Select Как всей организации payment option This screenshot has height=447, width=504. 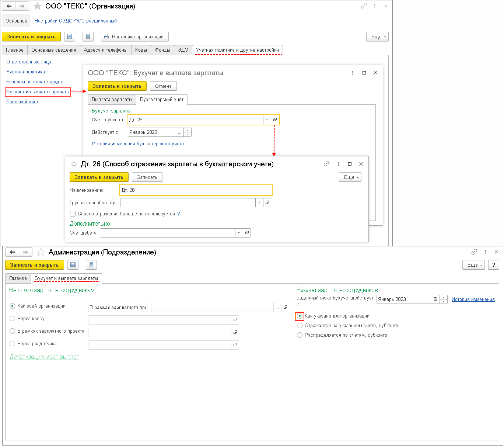tap(13, 306)
